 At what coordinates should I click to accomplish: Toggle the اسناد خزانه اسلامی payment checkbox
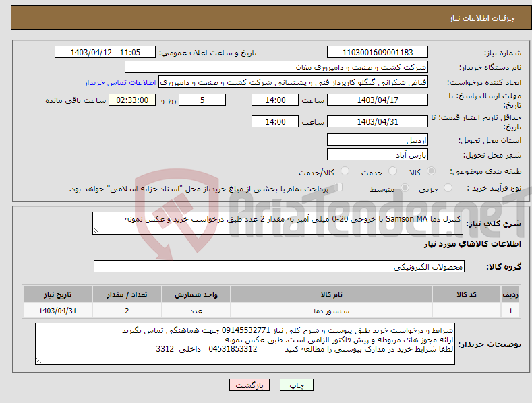point(338,187)
